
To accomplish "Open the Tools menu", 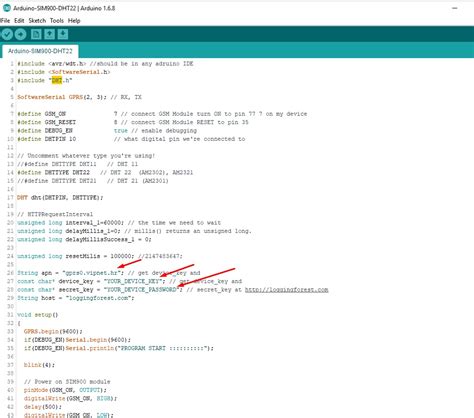I will click(x=57, y=21).
